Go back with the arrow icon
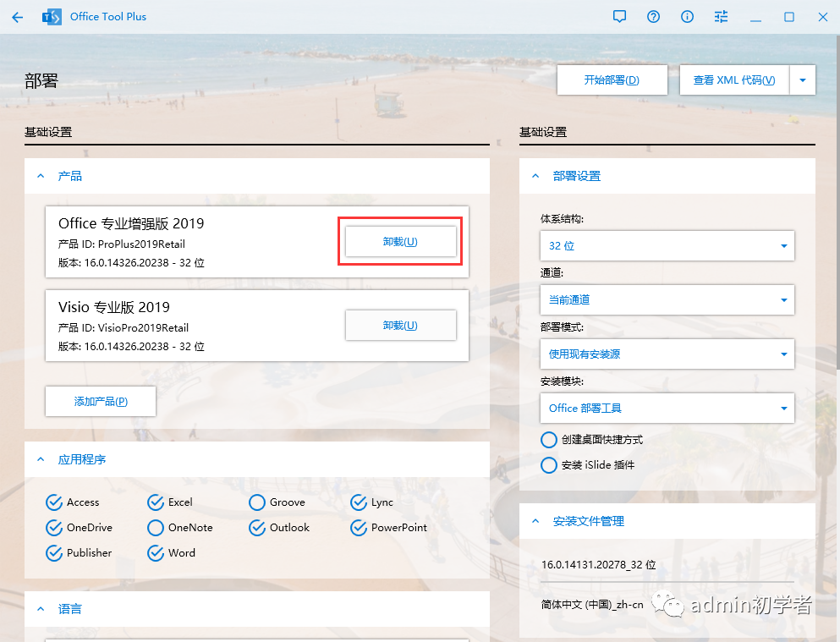 coord(17,17)
